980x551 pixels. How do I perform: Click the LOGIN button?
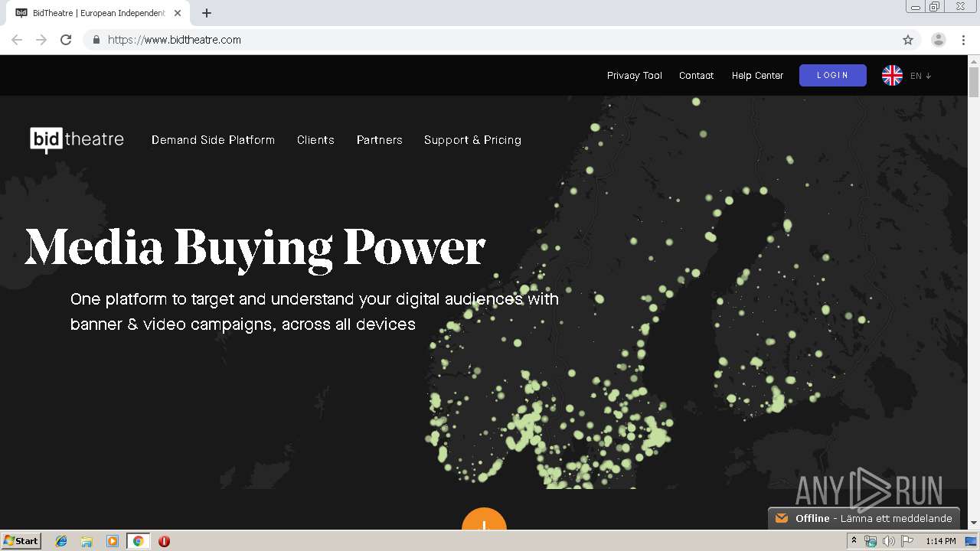(x=832, y=75)
